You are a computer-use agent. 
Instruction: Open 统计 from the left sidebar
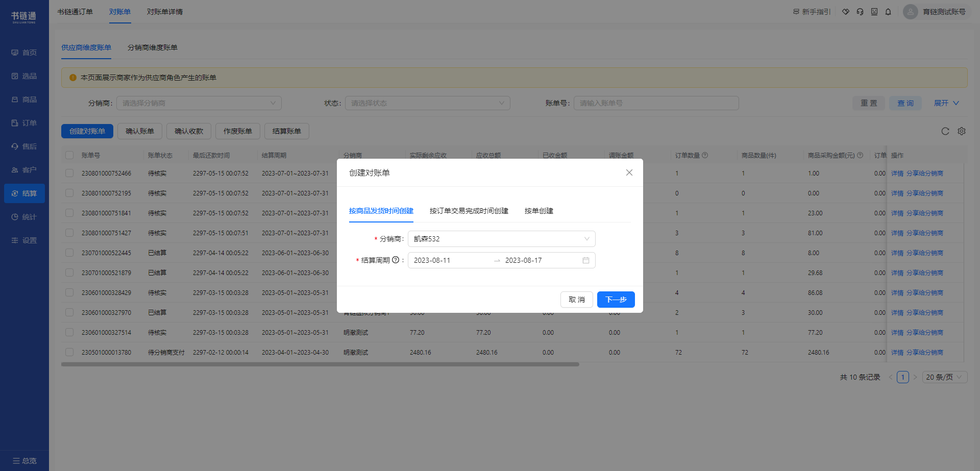(24, 217)
